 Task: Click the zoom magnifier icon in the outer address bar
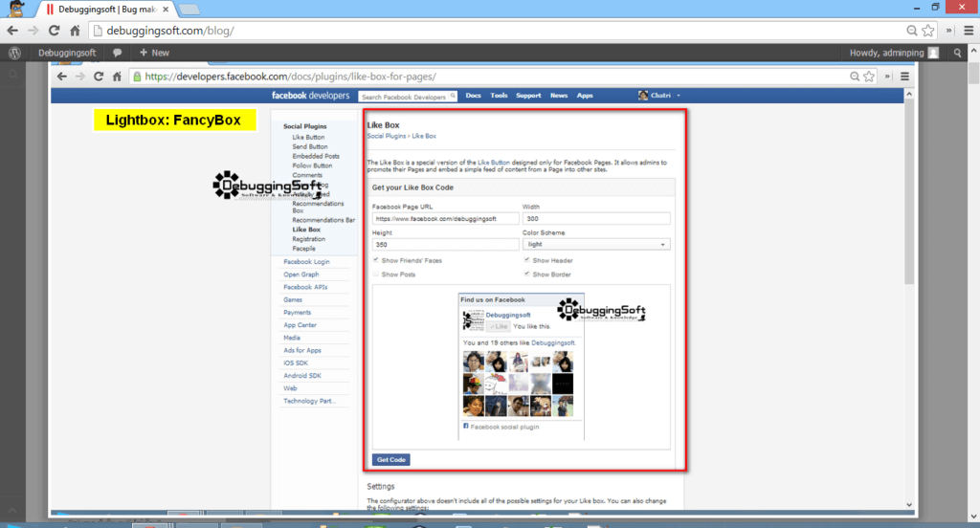click(912, 31)
